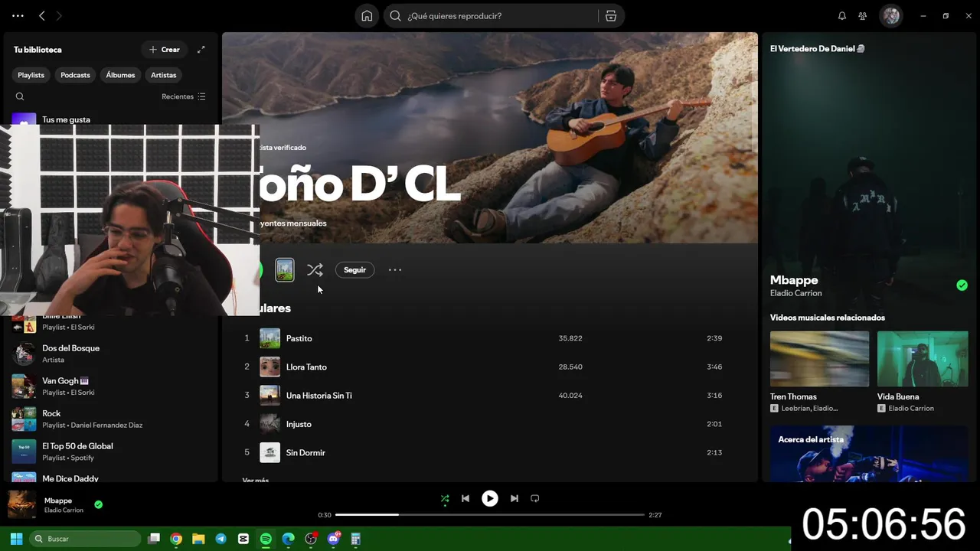Open the user profile avatar
This screenshot has height=551, width=980.
click(x=890, y=16)
